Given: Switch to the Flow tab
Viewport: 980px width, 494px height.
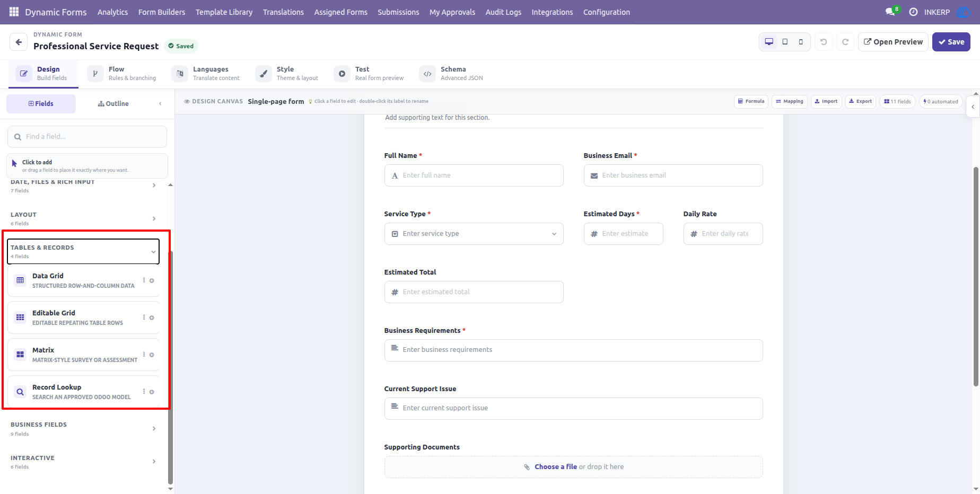Looking at the screenshot, I should 122,73.
